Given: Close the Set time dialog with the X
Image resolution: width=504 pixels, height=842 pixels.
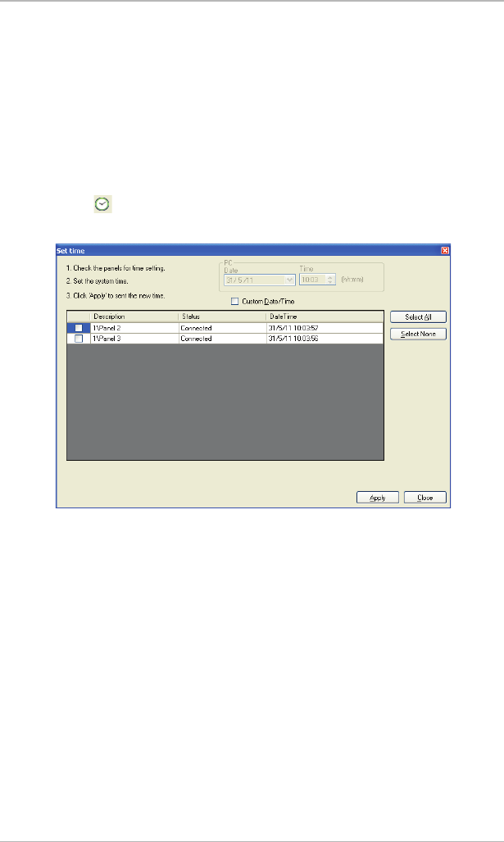Looking at the screenshot, I should pos(445,250).
